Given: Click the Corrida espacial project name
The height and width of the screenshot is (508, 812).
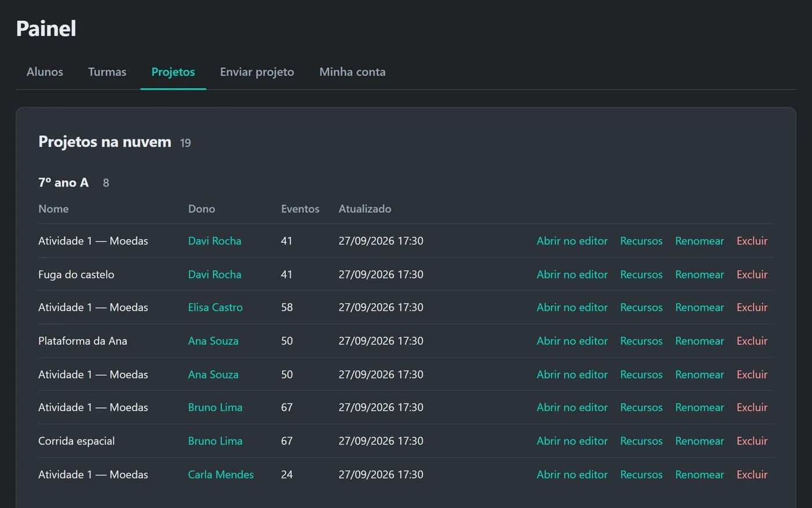Looking at the screenshot, I should tap(77, 441).
